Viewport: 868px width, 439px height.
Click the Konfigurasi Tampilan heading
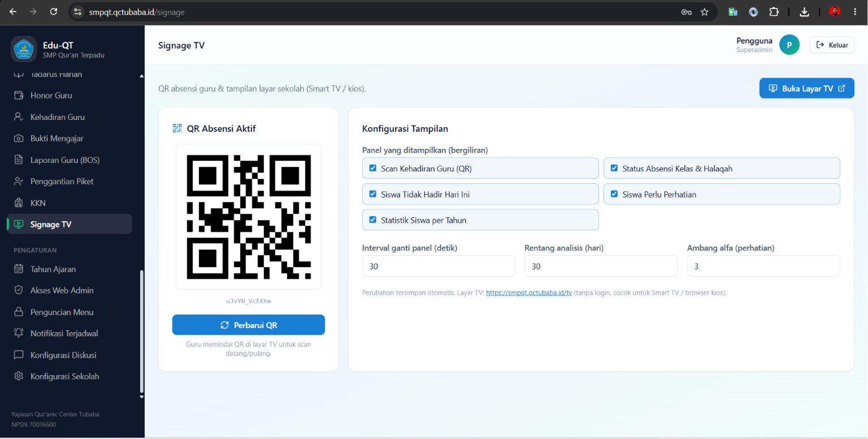[405, 128]
